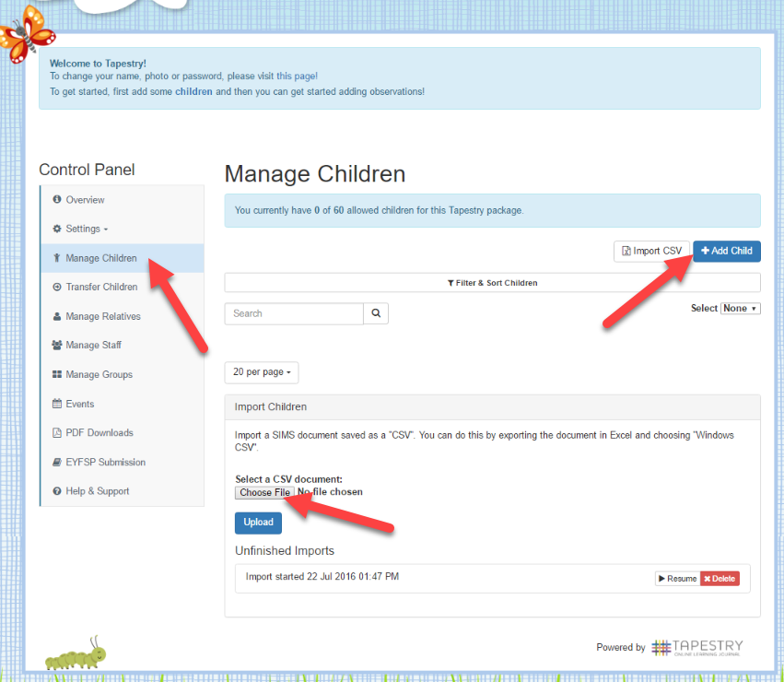Follow the 'this page' link in welcome banner

point(297,76)
